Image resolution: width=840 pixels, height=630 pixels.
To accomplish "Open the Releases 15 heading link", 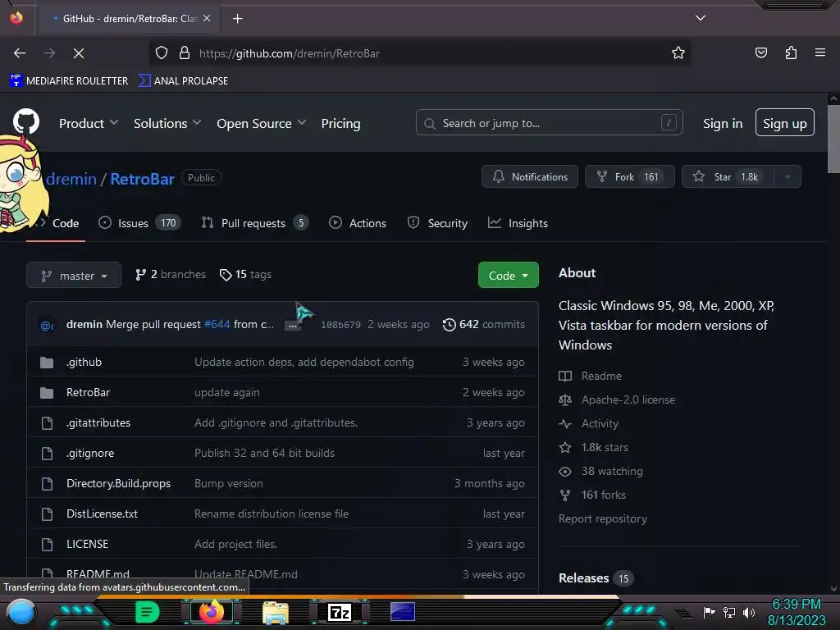I will [596, 578].
